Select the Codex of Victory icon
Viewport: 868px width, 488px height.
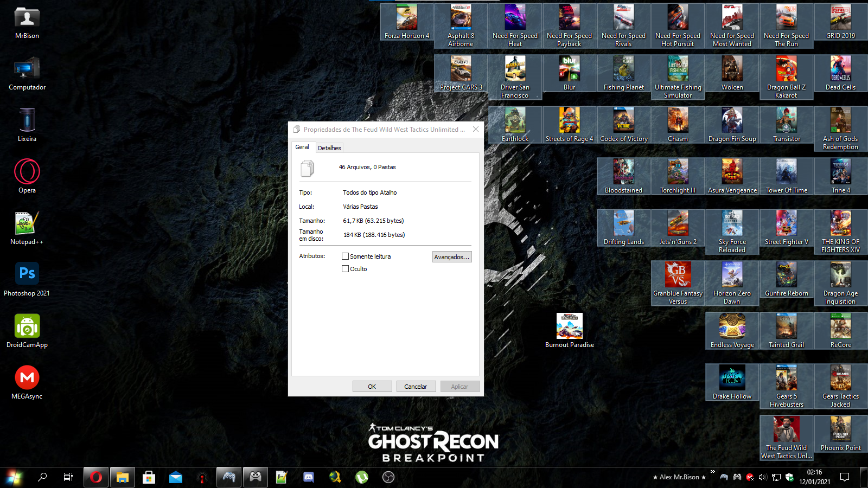point(623,125)
